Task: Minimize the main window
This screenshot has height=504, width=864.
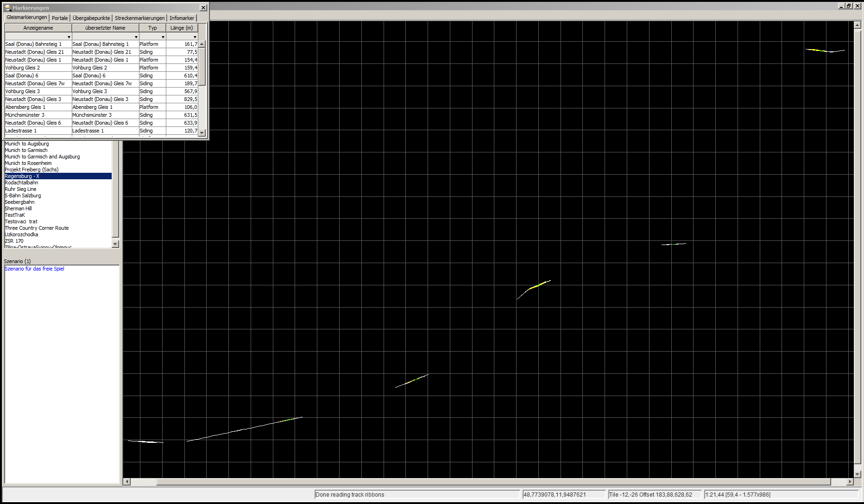Action: tap(842, 6)
